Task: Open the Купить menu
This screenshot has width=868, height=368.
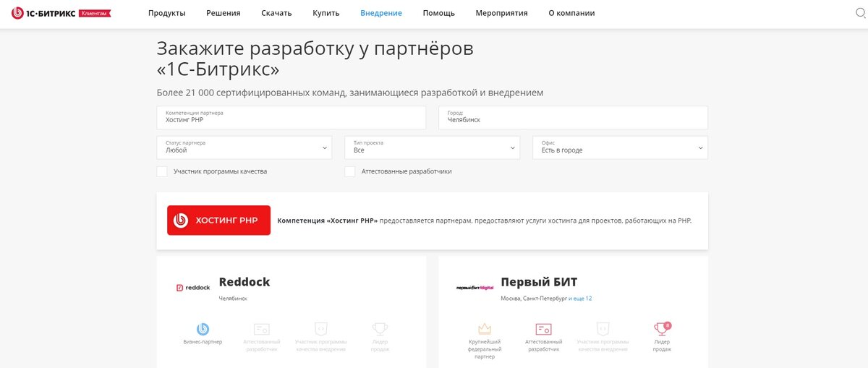Action: 326,13
